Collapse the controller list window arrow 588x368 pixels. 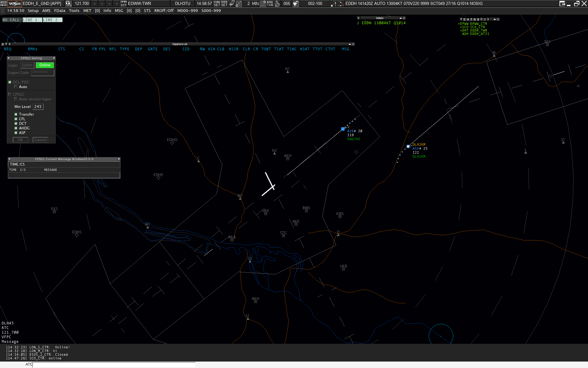(x=494, y=19)
